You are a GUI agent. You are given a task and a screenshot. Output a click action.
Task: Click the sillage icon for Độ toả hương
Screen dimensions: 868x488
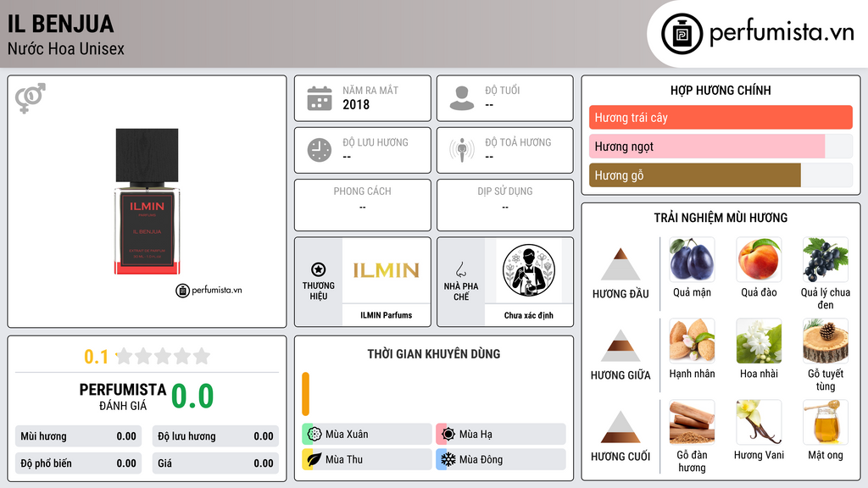pyautogui.click(x=462, y=150)
